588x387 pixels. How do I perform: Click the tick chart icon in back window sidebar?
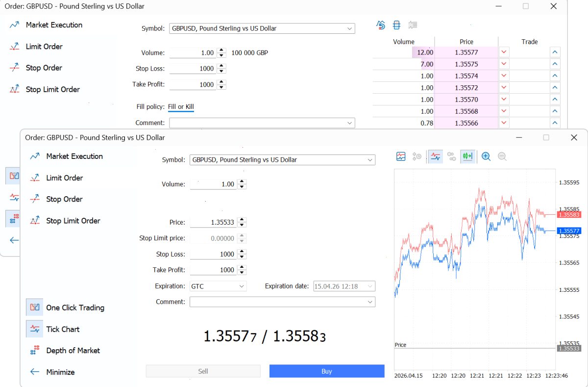click(x=14, y=198)
